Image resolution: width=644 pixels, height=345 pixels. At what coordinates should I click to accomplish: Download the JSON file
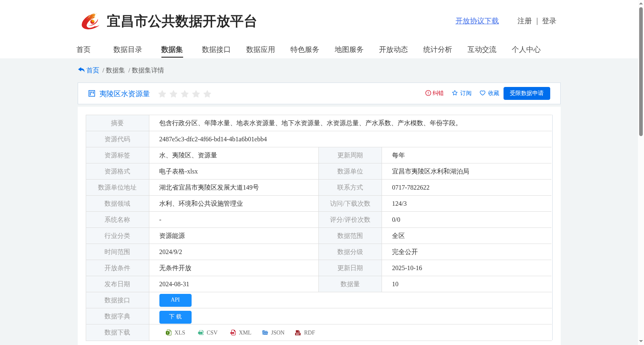click(273, 333)
